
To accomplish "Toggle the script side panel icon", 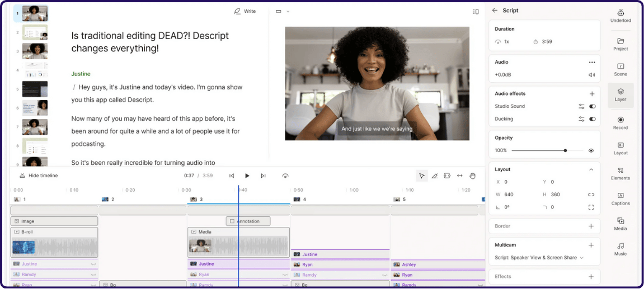I will click(x=476, y=12).
